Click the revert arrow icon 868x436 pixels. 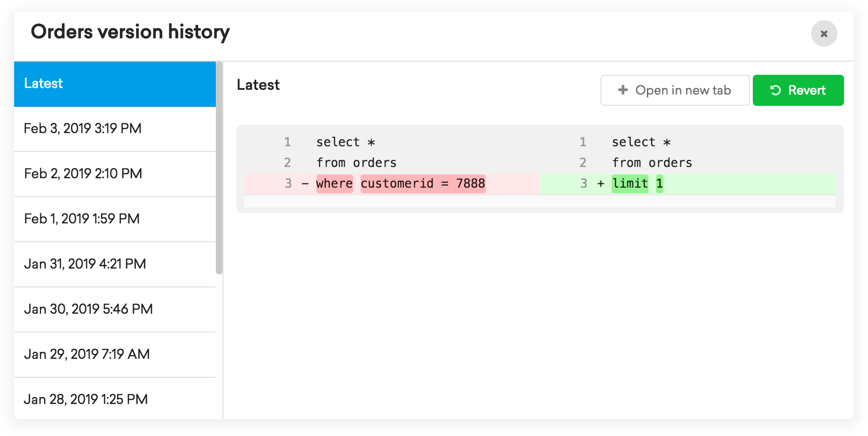[775, 90]
